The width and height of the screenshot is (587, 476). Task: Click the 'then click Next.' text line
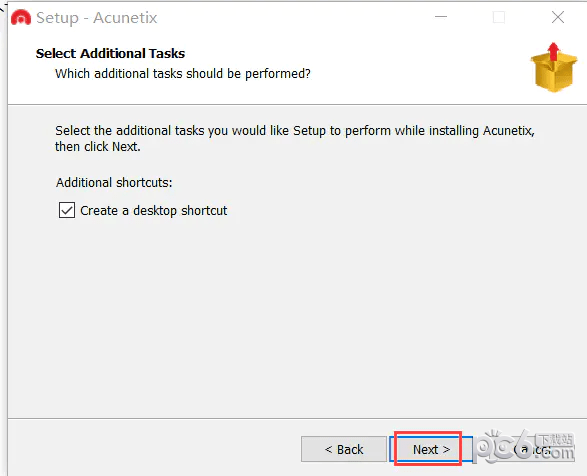pos(98,147)
